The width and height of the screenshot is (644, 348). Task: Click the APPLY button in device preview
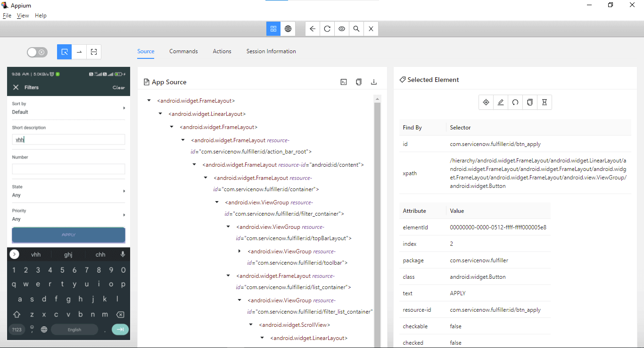[x=68, y=235]
